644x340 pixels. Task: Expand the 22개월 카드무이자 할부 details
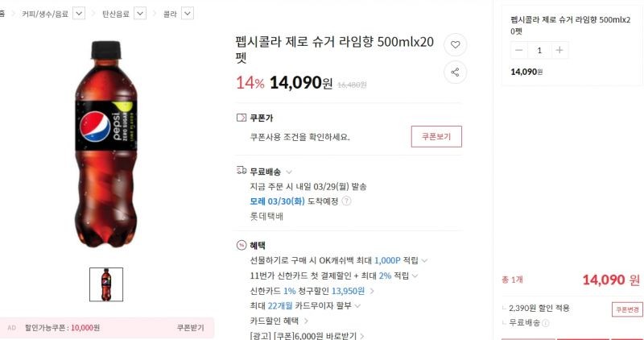[357, 306]
